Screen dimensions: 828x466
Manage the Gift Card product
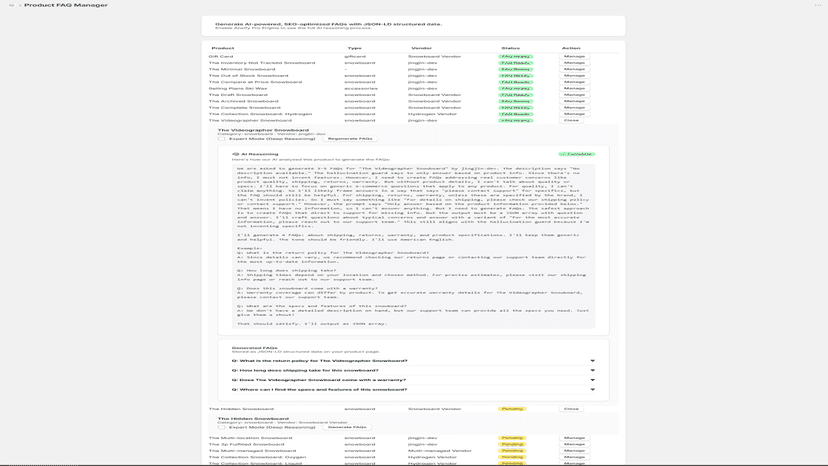[575, 57]
